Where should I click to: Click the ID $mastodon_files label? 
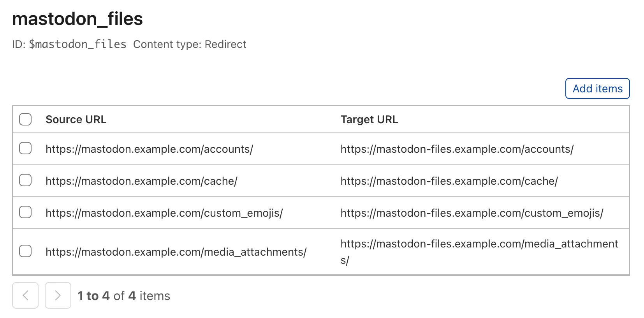point(69,44)
